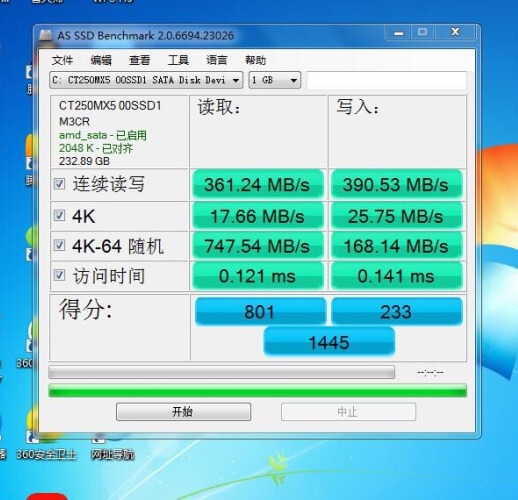Screen dimensions: 518x500
Task: Click the AS SSD Benchmark title bar icon
Action: pyautogui.click(x=46, y=36)
